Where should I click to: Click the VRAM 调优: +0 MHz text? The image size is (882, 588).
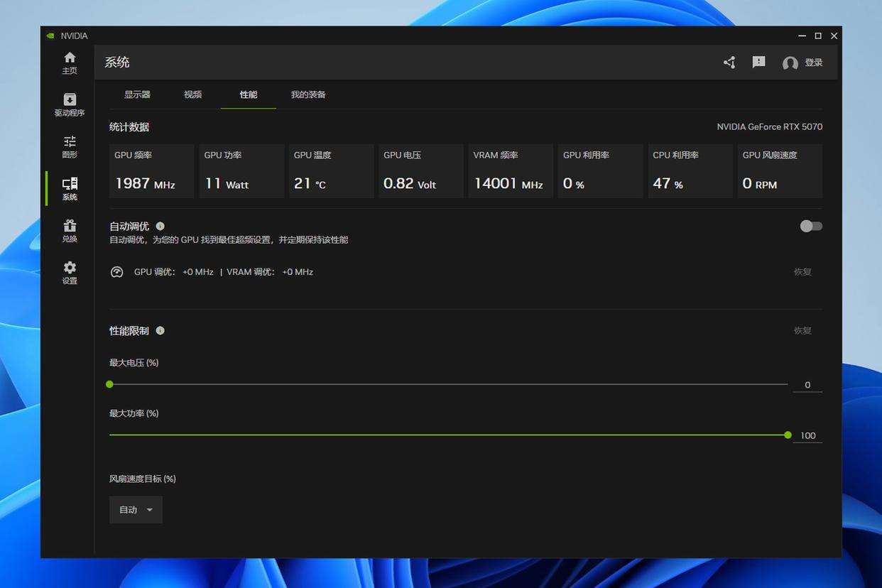click(270, 272)
